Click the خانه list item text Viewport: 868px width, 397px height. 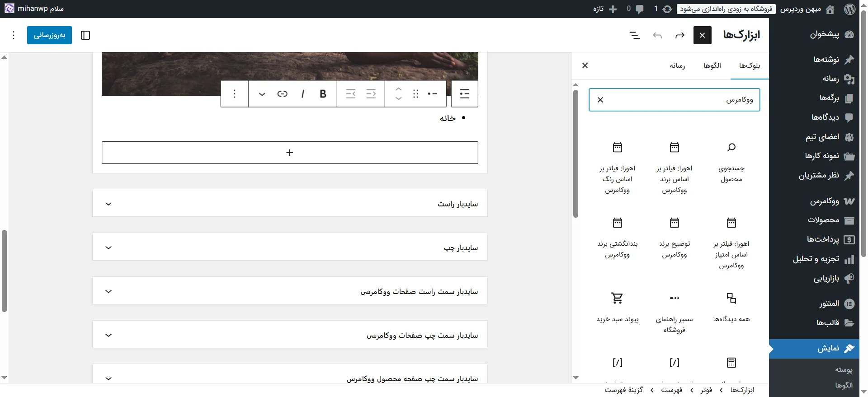coord(448,118)
